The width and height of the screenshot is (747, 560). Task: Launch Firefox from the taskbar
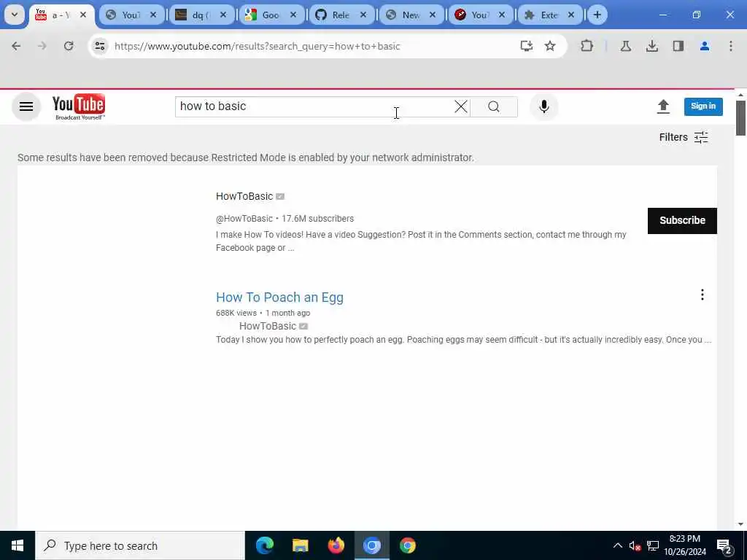pyautogui.click(x=336, y=545)
